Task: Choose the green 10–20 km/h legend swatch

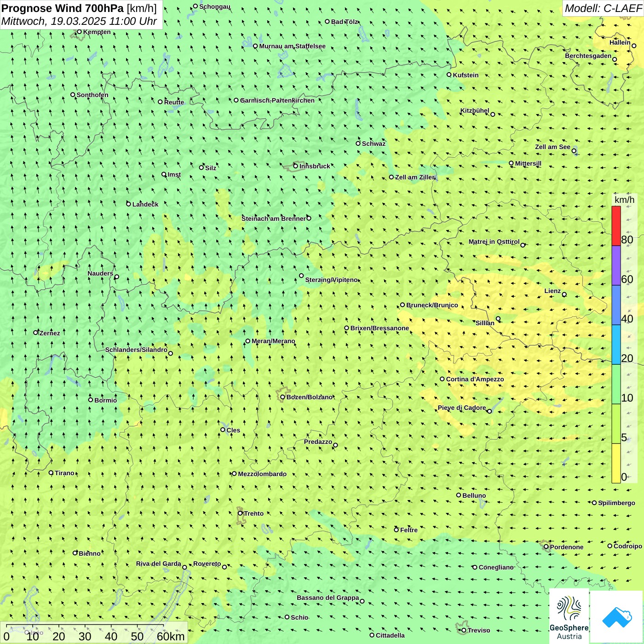Action: tap(616, 384)
